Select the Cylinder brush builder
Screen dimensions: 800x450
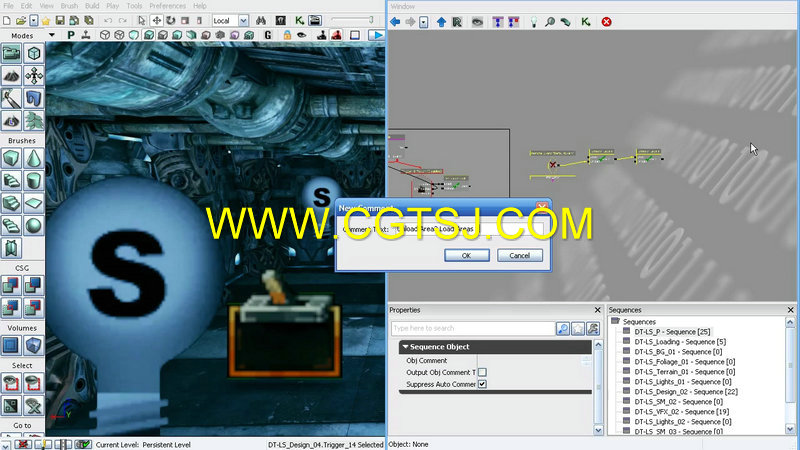click(x=33, y=181)
